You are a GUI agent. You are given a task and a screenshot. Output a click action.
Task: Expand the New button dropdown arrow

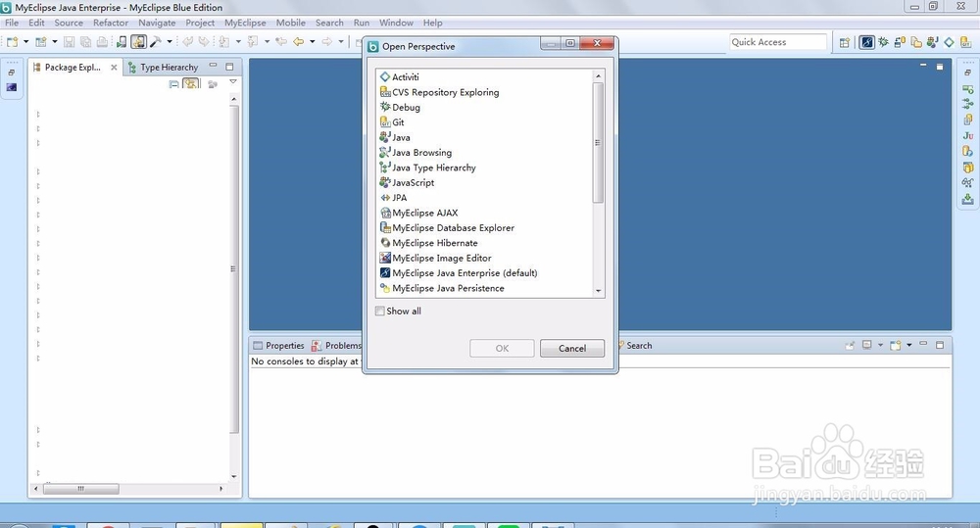(25, 42)
